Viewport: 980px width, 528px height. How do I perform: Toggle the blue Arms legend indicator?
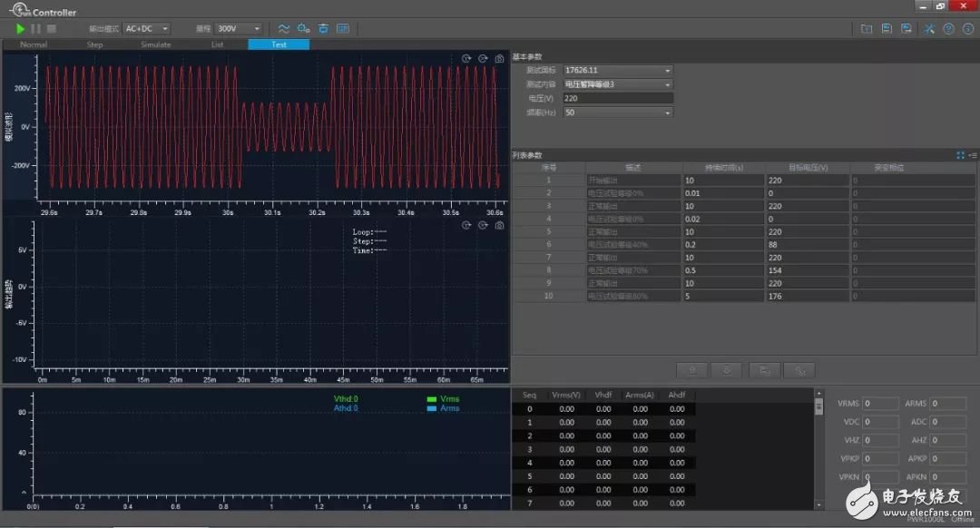431,408
